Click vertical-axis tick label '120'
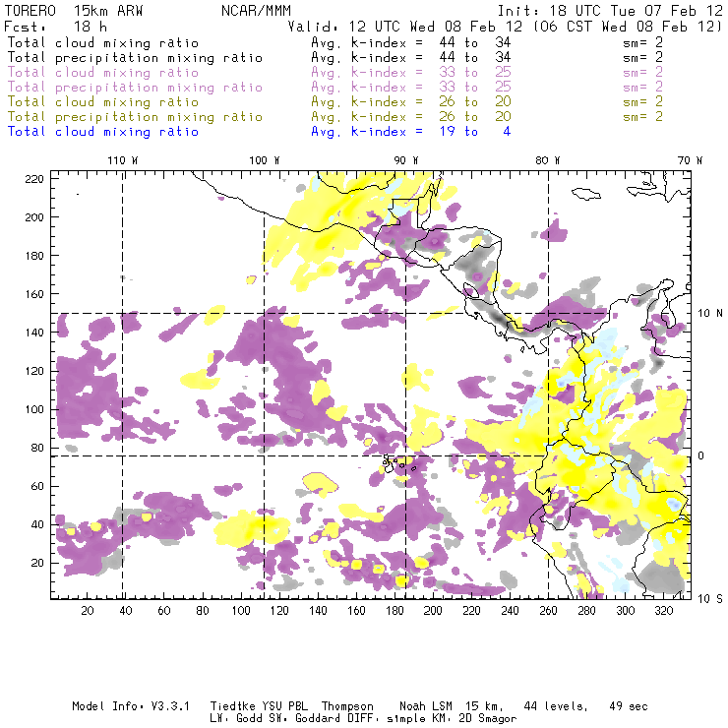 tap(34, 372)
